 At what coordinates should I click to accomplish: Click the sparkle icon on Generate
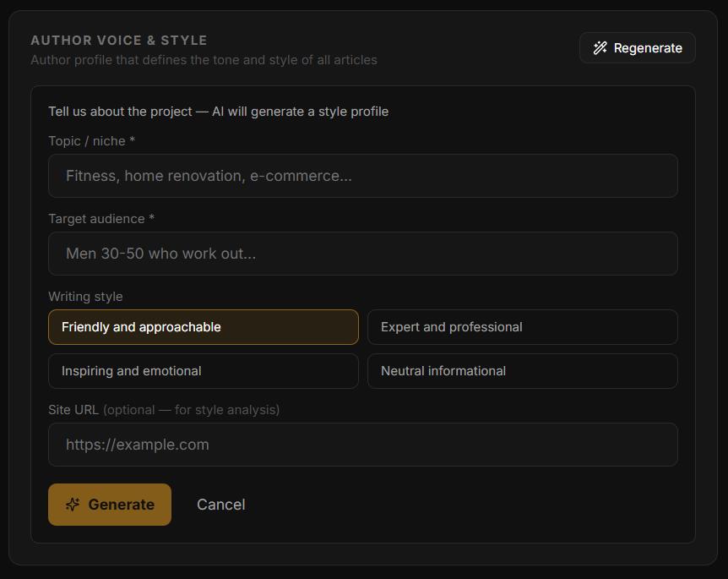click(x=73, y=505)
